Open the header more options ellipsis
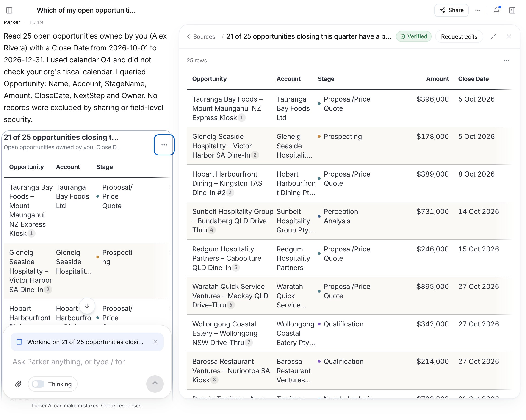526x420 pixels. click(478, 10)
